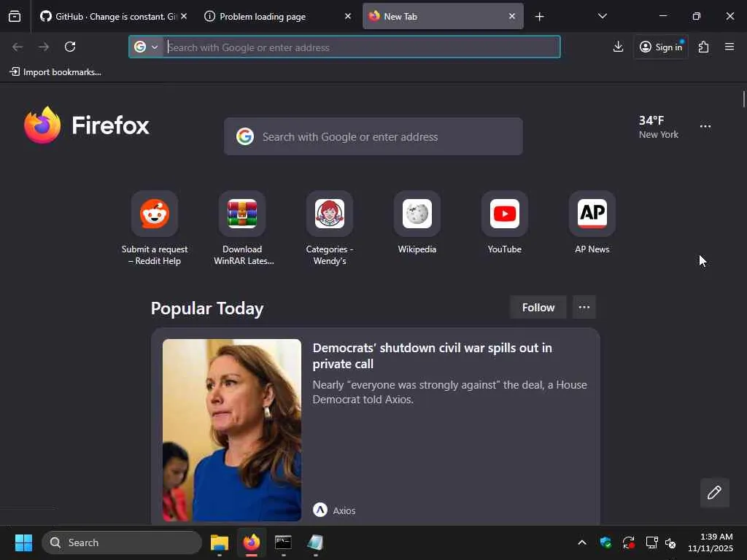
Task: Go forward with the forward arrow
Action: (x=44, y=47)
